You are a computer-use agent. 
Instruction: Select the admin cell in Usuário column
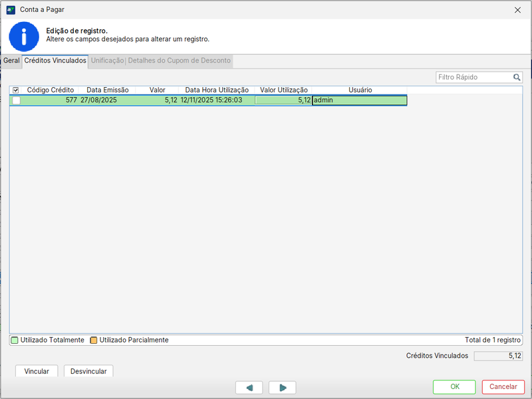(x=359, y=100)
